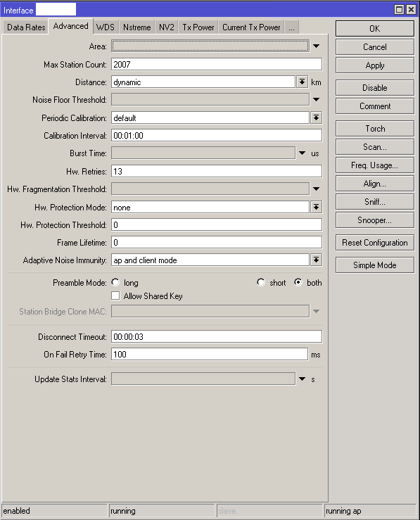The height and width of the screenshot is (520, 420).
Task: Expand the Noise Floor Threshold arrow
Action: click(317, 99)
